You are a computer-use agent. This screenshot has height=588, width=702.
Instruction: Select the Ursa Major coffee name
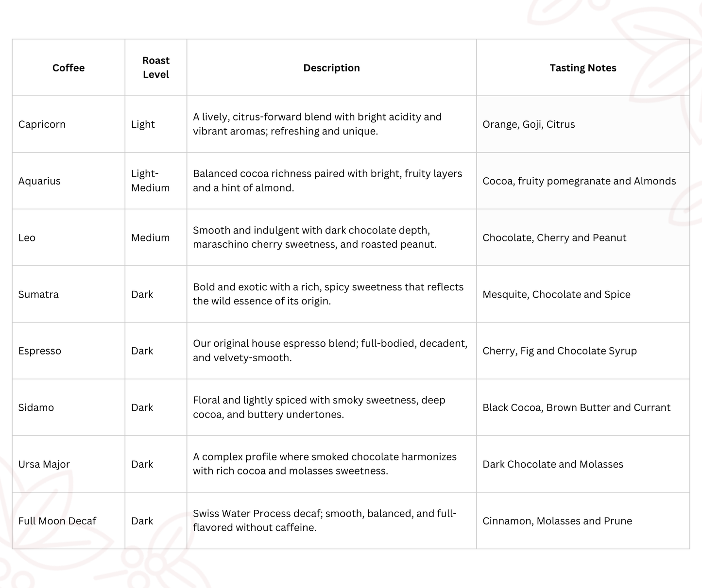44,464
